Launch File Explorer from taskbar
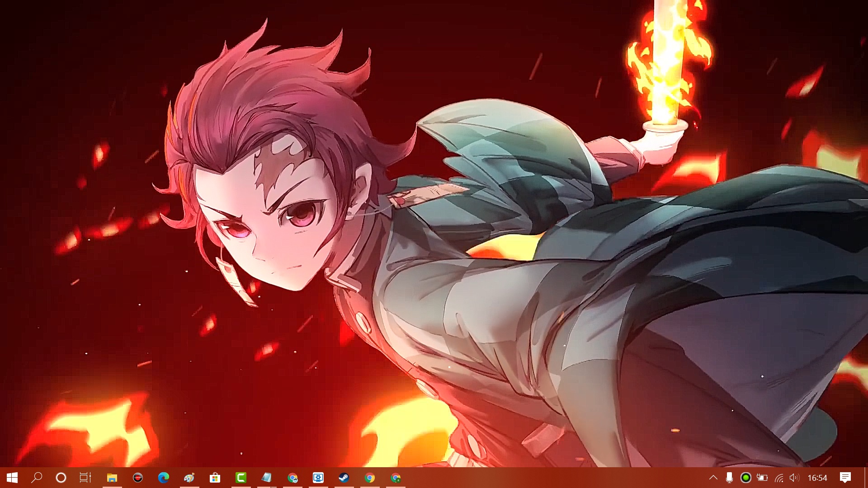 coord(112,478)
